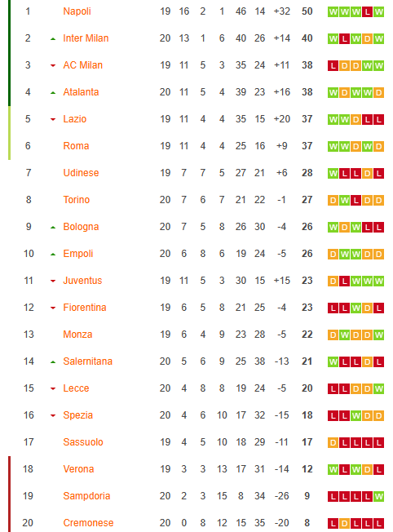This screenshot has width=393, height=532.
Task: Click Spezia's red down arrow icon
Action: [53, 415]
